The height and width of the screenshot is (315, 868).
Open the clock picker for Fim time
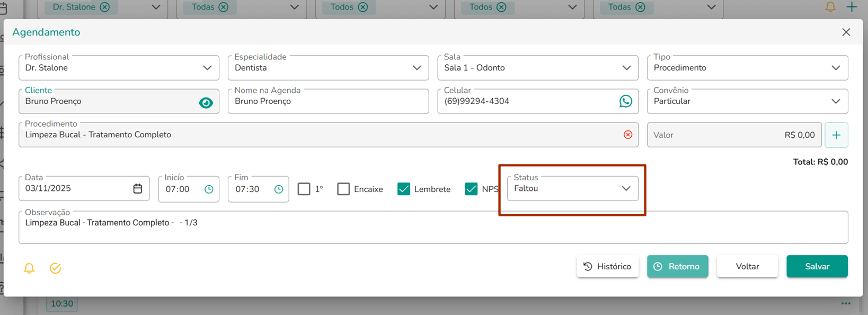tap(279, 189)
